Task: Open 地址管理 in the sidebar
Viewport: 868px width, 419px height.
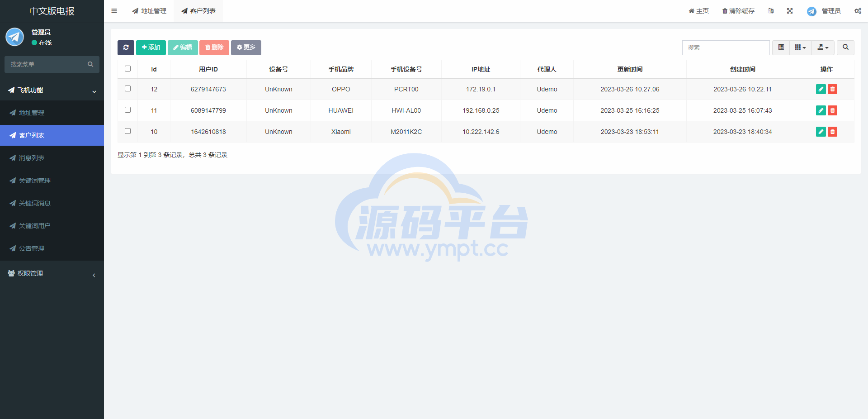Action: [52, 113]
